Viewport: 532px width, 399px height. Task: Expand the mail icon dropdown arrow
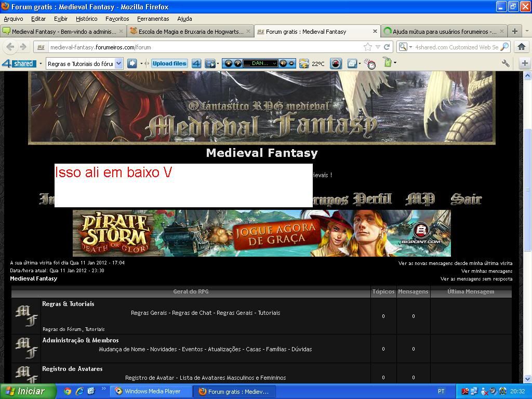coord(360,63)
